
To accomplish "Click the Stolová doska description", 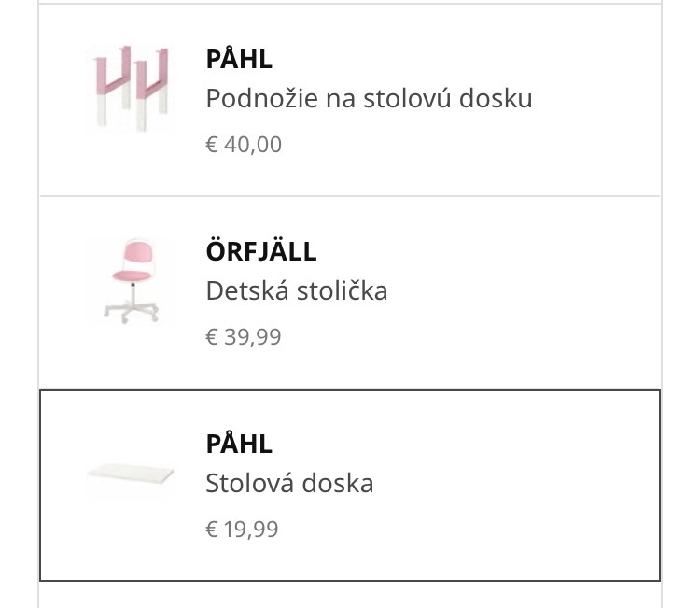I will [289, 484].
